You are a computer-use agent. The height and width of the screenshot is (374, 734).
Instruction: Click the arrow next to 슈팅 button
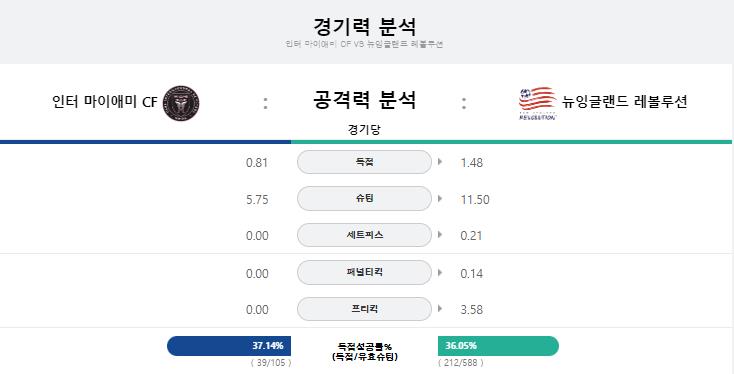pyautogui.click(x=440, y=198)
